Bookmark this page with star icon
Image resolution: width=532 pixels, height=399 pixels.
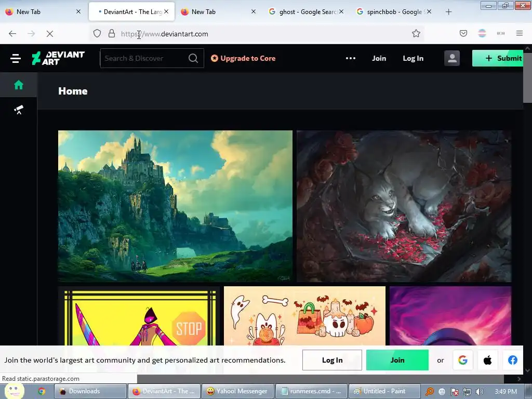416,34
